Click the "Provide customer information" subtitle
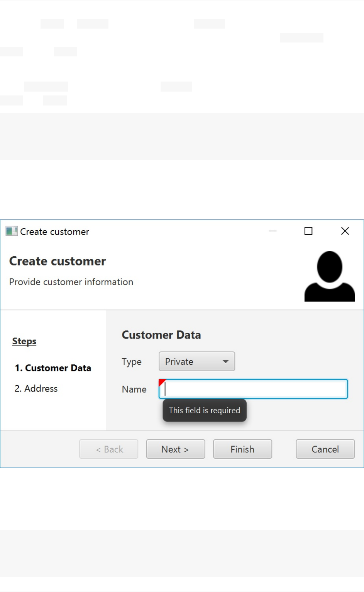 point(71,282)
